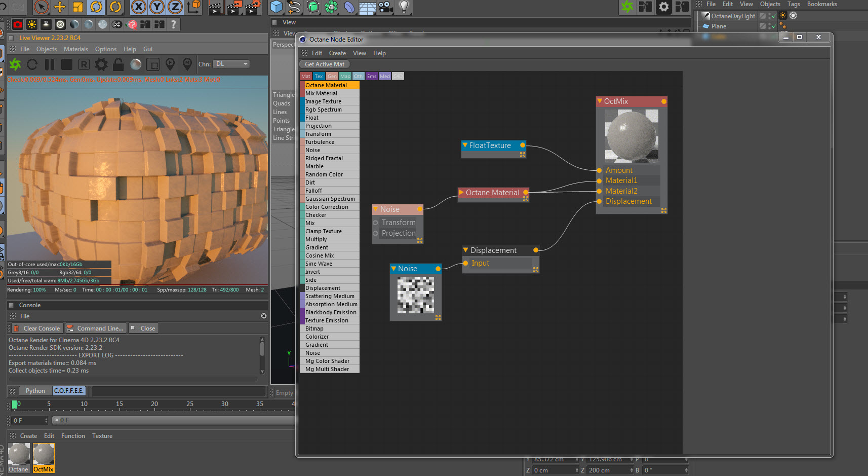
Task: Toggle the X axis lock
Action: coord(138,7)
